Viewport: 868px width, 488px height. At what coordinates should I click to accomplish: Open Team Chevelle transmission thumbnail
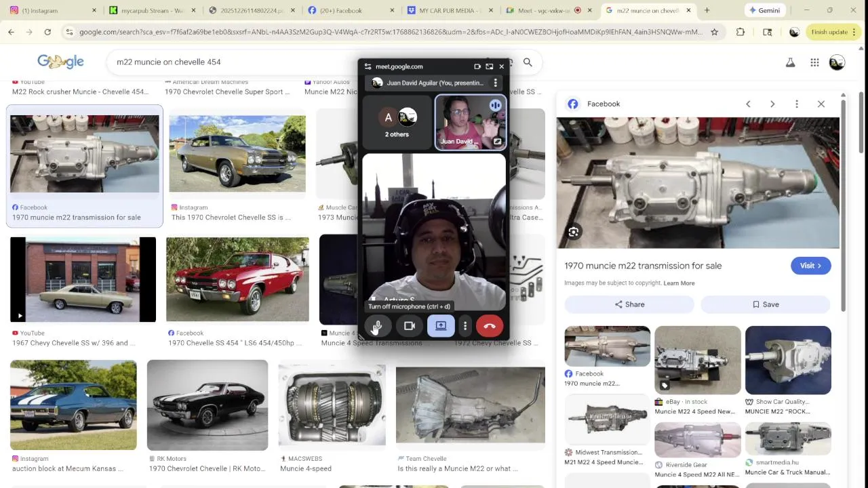pyautogui.click(x=470, y=405)
